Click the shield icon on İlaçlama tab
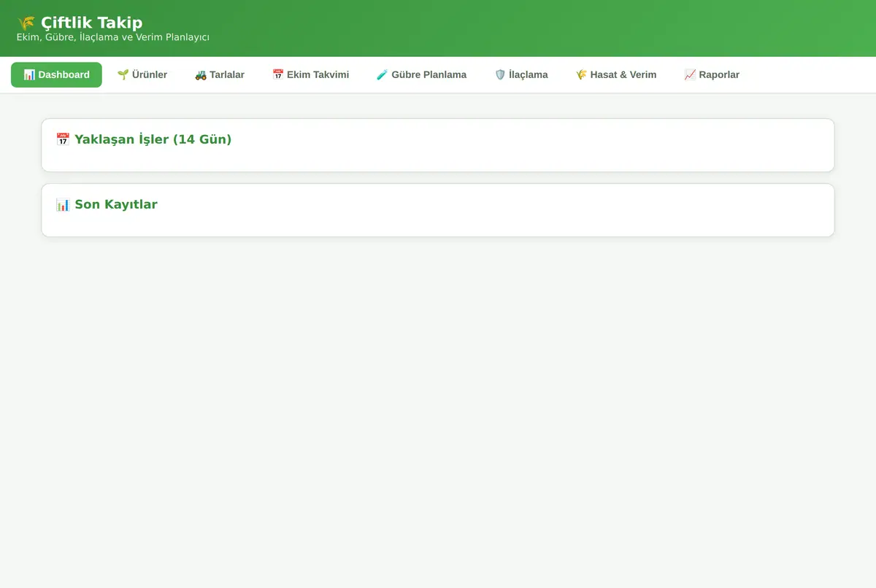Image resolution: width=876 pixels, height=588 pixels. 500,74
